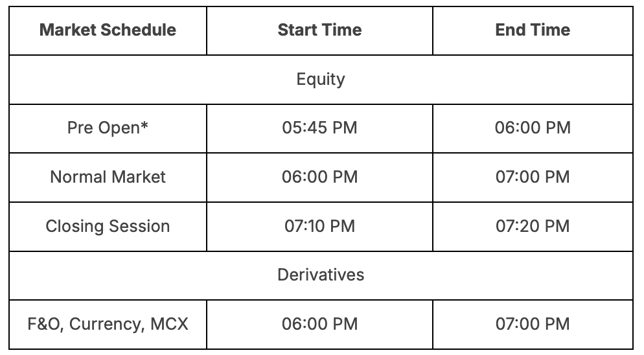644x355 pixels.
Task: Click Pre Open end time 06:00 PM
Action: [533, 128]
